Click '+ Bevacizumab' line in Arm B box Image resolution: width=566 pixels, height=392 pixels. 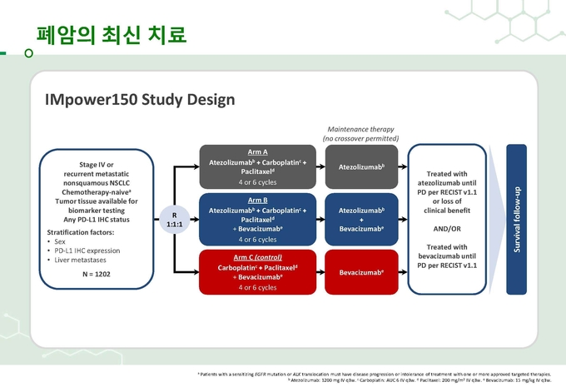[x=257, y=229]
